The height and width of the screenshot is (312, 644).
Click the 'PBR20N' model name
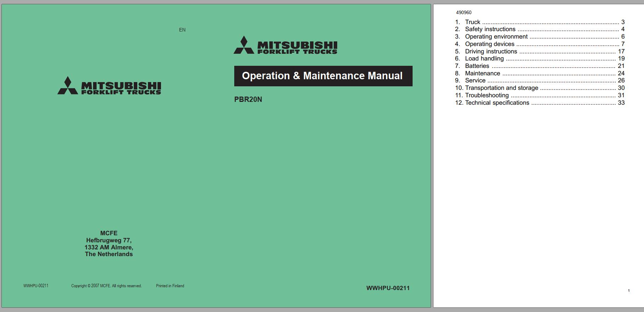click(248, 99)
